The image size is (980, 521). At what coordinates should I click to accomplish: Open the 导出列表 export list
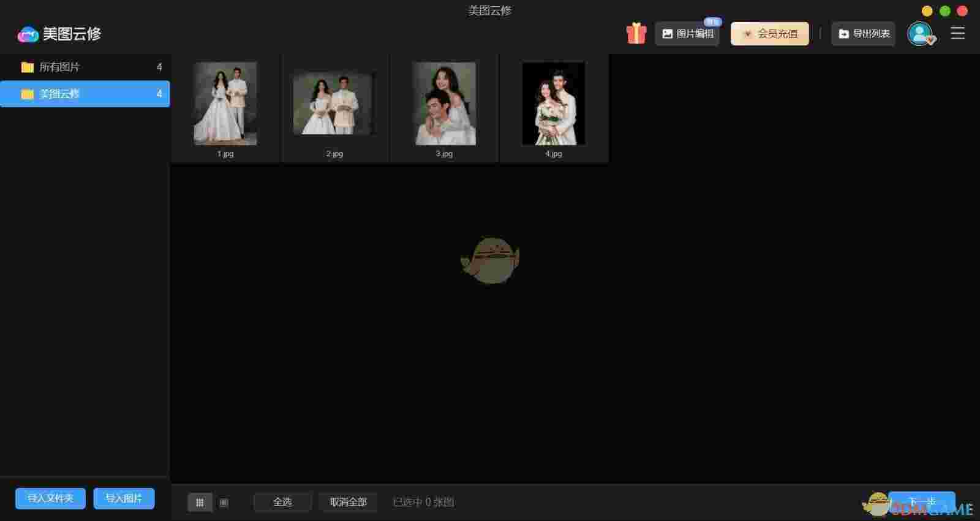point(863,34)
